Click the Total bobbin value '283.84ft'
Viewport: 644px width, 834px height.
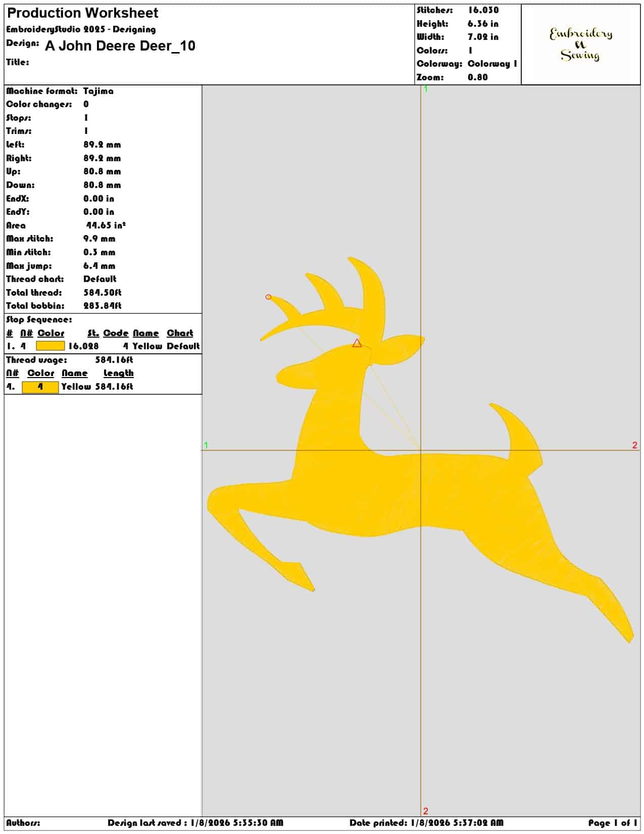click(103, 306)
